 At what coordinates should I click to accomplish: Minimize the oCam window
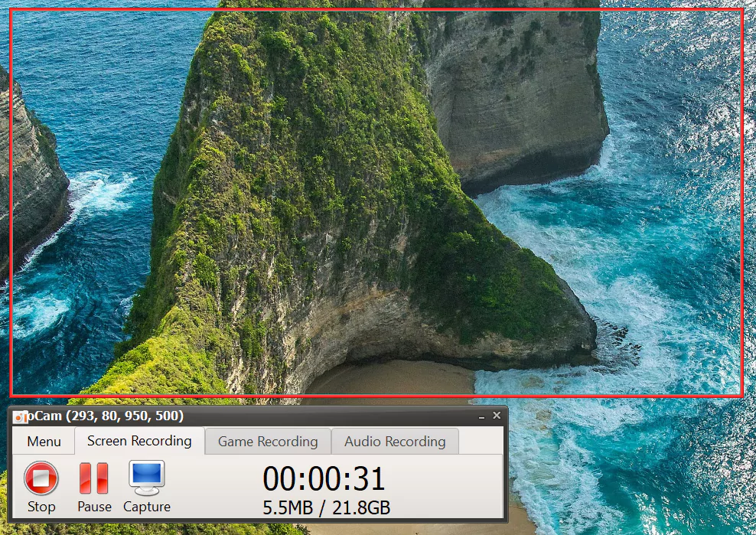tap(481, 416)
